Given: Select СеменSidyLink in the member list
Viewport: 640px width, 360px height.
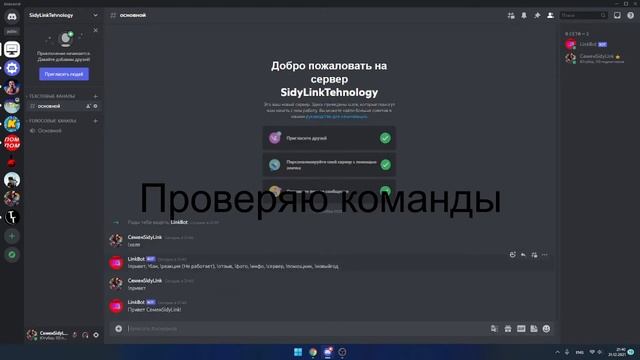Looking at the screenshot, I should click(x=598, y=58).
